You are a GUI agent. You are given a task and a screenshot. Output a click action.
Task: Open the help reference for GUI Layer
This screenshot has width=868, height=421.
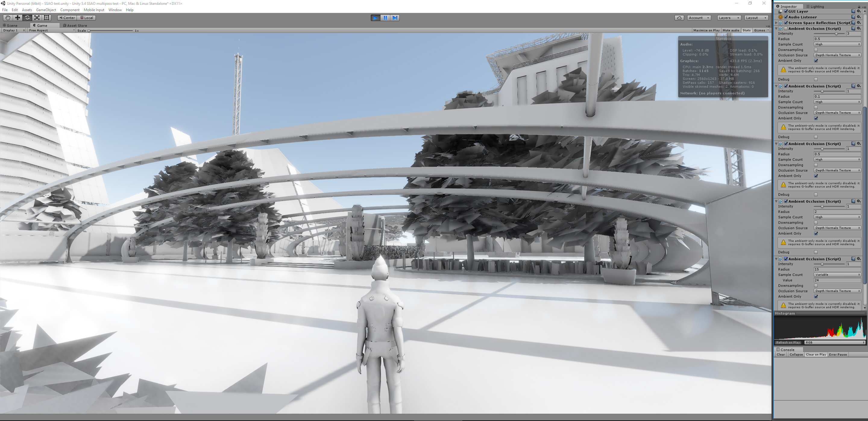click(x=853, y=11)
